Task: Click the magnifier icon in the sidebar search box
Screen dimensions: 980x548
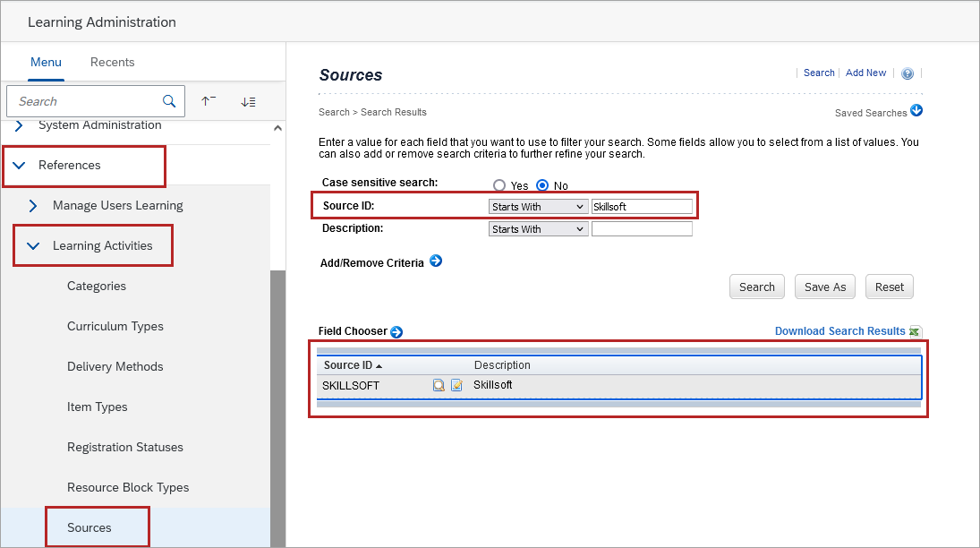Action: tap(169, 101)
